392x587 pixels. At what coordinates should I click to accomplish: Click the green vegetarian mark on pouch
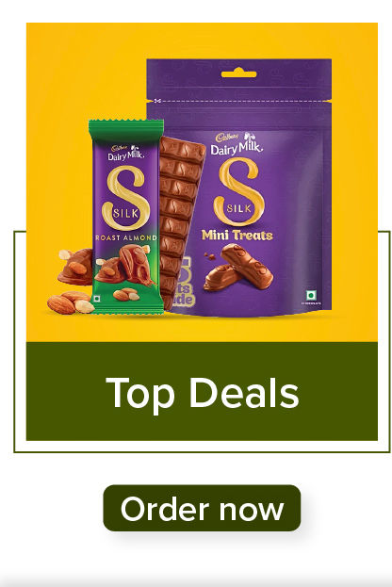coord(311,294)
